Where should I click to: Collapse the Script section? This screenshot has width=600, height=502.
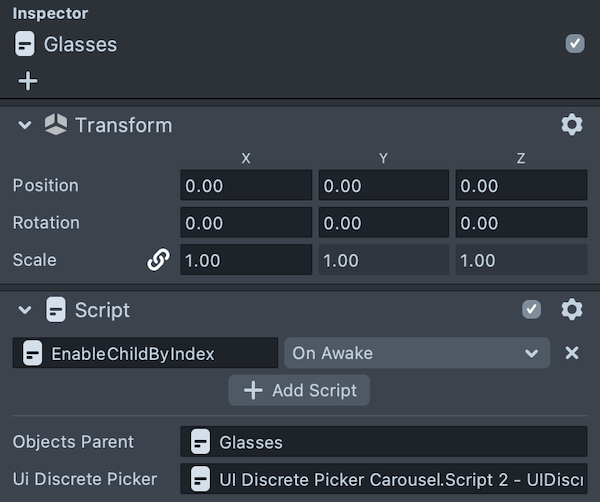pyautogui.click(x=25, y=310)
